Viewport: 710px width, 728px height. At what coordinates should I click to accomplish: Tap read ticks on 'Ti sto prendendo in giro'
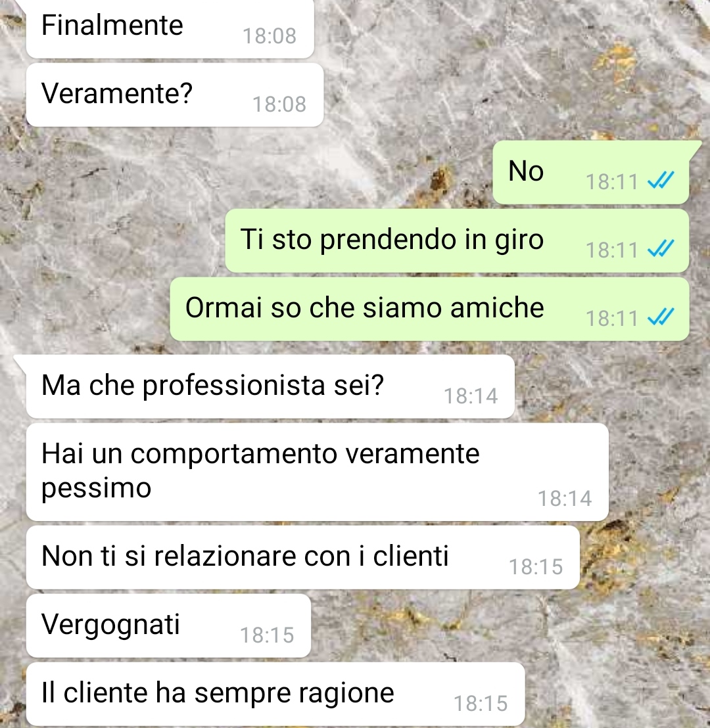(661, 248)
